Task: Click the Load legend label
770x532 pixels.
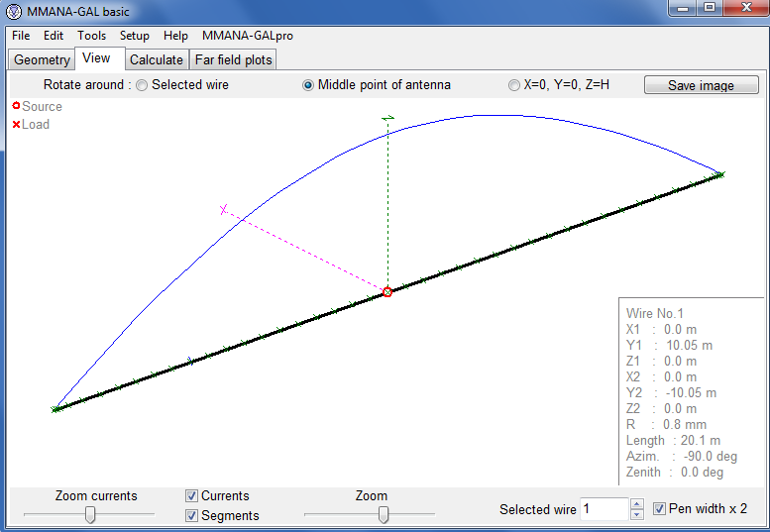Action: (36, 125)
